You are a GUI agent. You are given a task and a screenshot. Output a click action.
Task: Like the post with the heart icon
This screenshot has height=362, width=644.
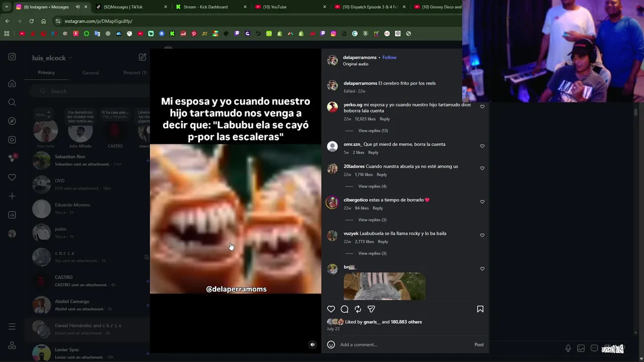pyautogui.click(x=331, y=309)
